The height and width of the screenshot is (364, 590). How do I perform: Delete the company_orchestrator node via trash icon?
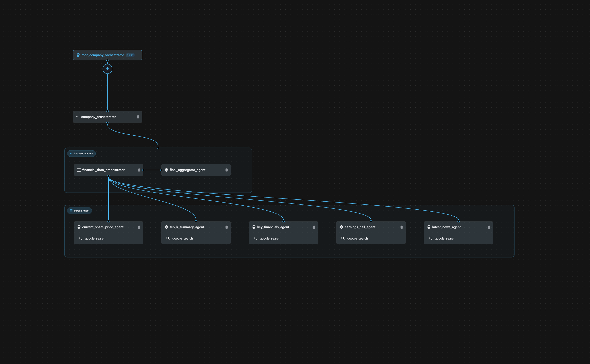138,117
